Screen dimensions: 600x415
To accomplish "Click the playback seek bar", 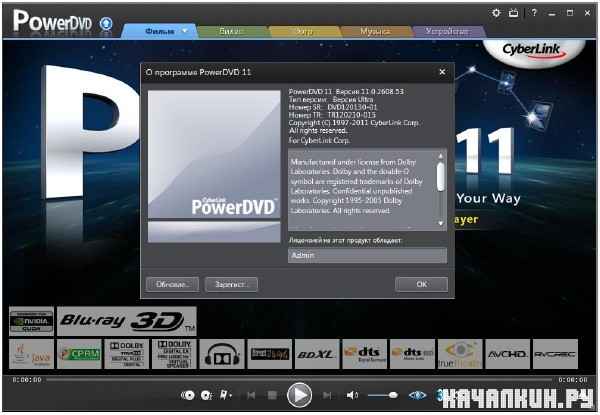I will [x=299, y=380].
